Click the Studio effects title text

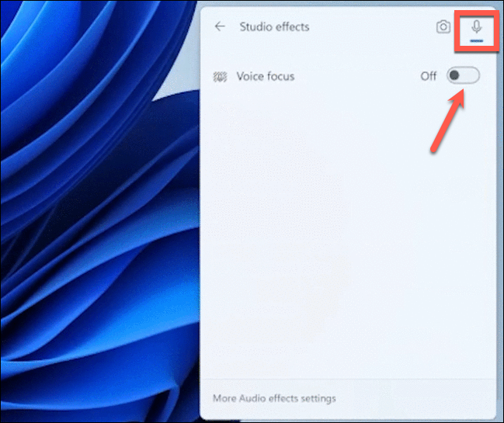pos(274,26)
